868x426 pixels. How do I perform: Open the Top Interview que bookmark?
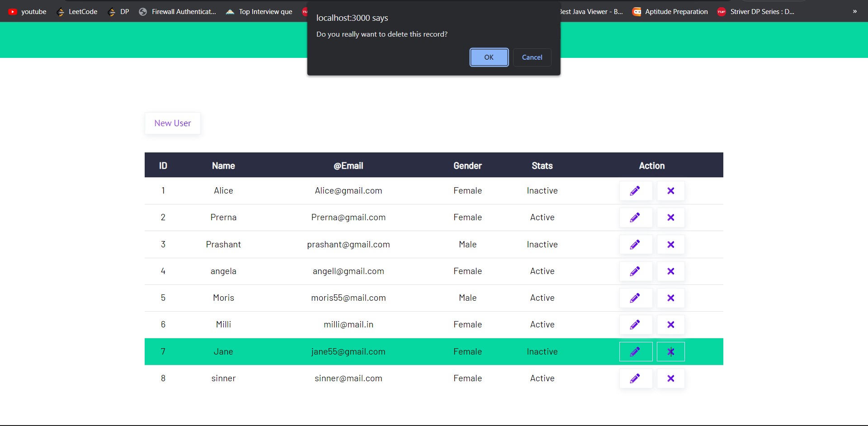(x=259, y=12)
